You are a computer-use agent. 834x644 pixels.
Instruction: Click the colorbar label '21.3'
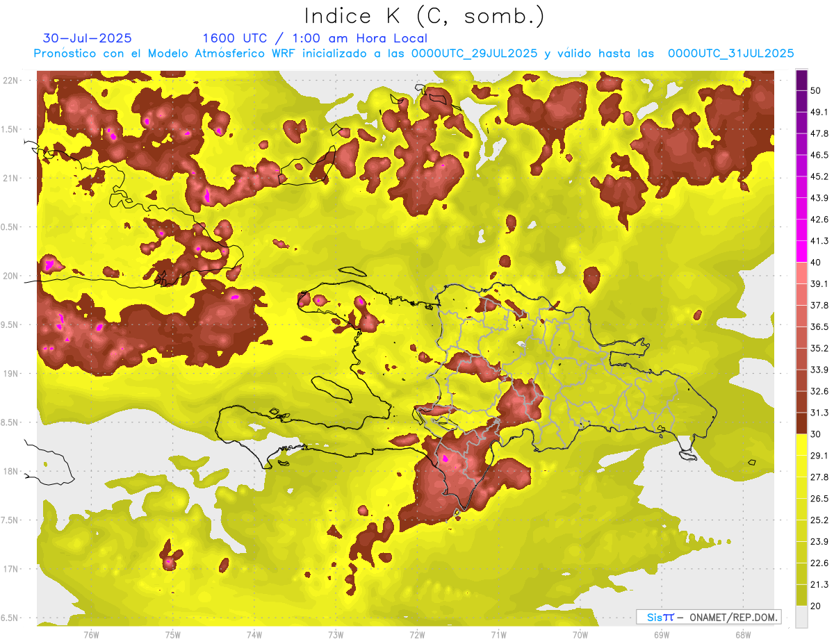click(x=819, y=585)
